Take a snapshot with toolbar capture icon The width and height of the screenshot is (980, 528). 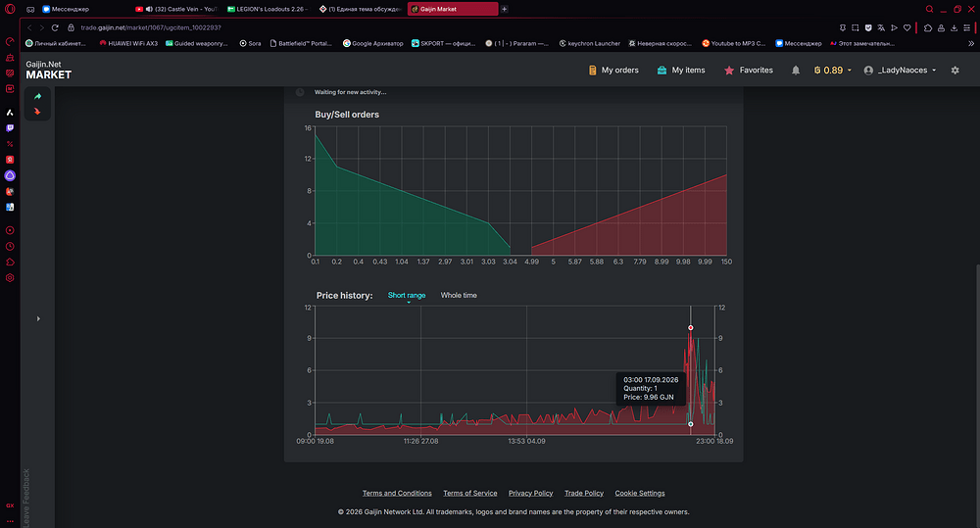click(x=855, y=27)
